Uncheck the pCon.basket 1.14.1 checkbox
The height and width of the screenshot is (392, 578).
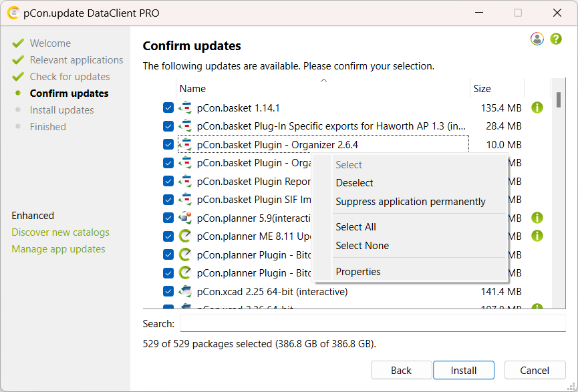168,108
